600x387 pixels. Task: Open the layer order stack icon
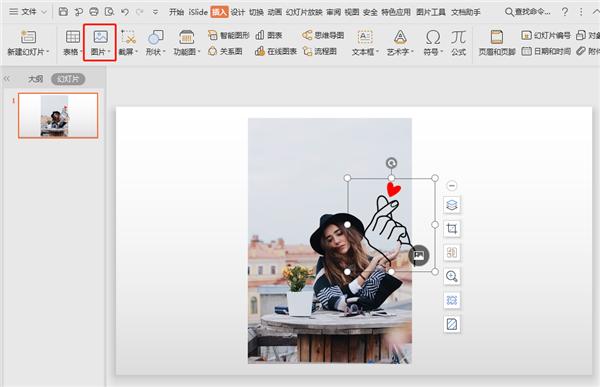click(x=452, y=205)
